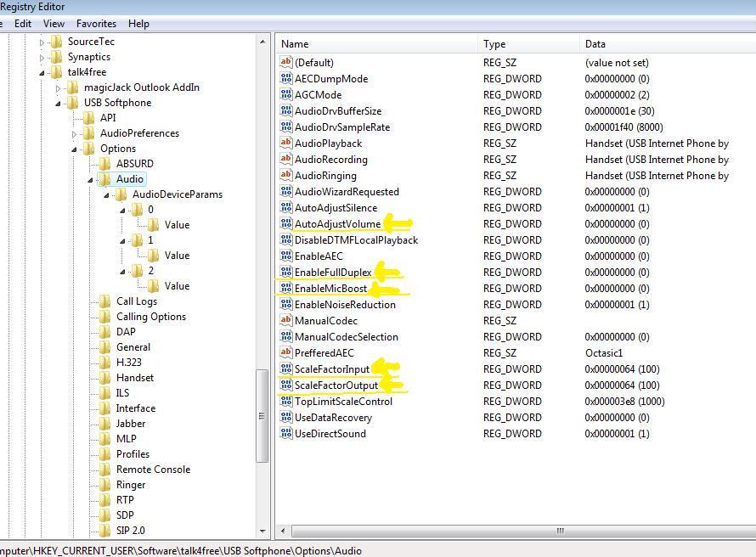Expand the AudioPreferences tree node
Viewport: 756px width, 557px height.
[74, 134]
